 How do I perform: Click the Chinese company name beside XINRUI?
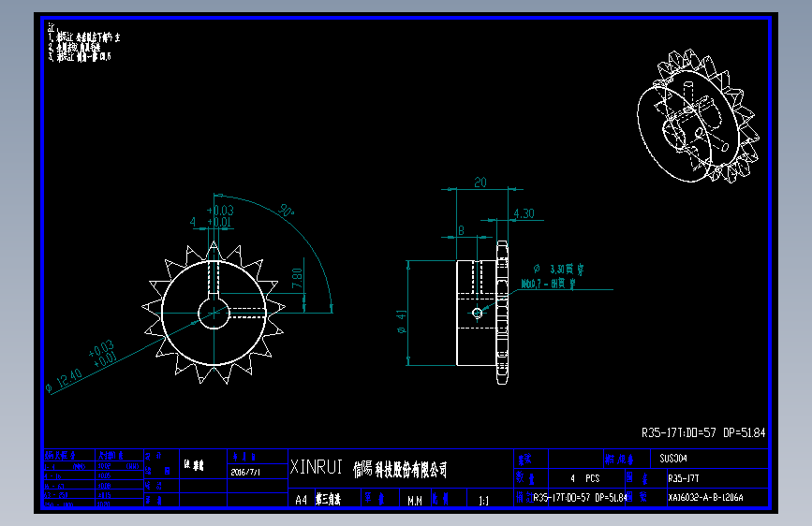tap(400, 470)
